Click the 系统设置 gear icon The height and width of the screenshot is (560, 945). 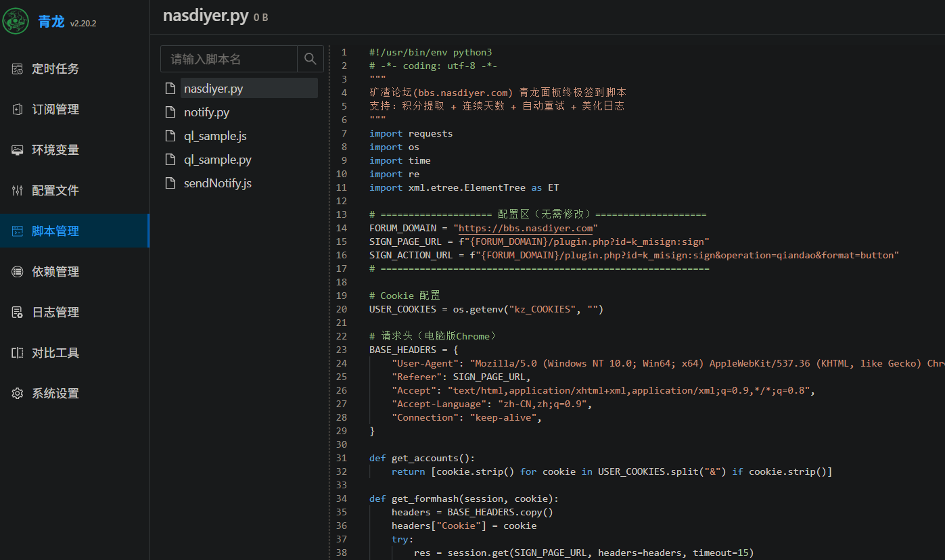pos(18,394)
